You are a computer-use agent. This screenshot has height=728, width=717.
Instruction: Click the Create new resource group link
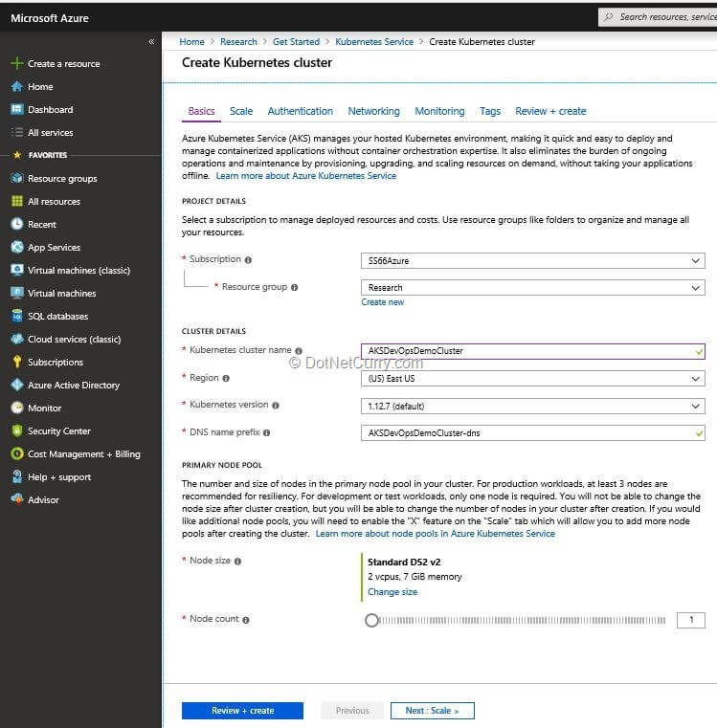click(382, 302)
